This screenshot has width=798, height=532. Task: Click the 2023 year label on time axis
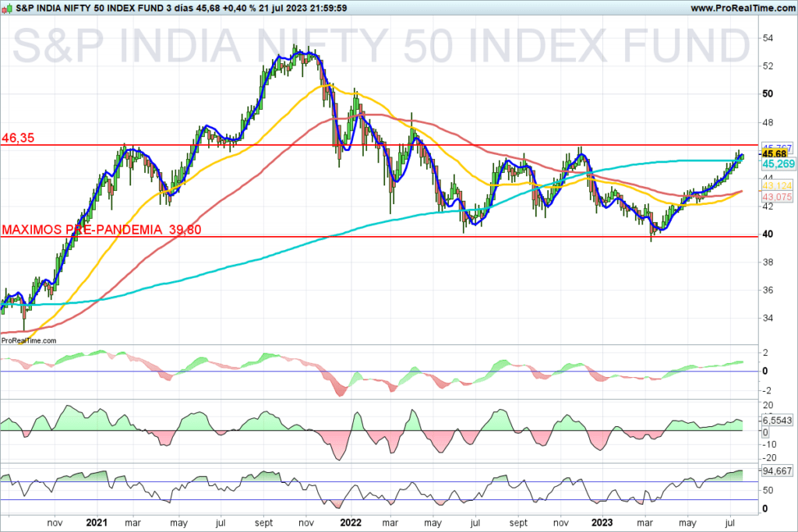tap(602, 523)
